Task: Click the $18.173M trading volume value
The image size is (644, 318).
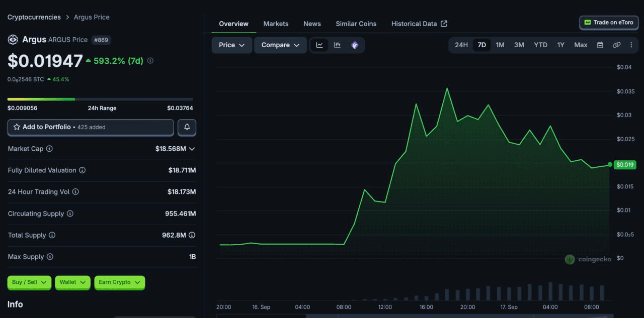Action: coord(182,192)
